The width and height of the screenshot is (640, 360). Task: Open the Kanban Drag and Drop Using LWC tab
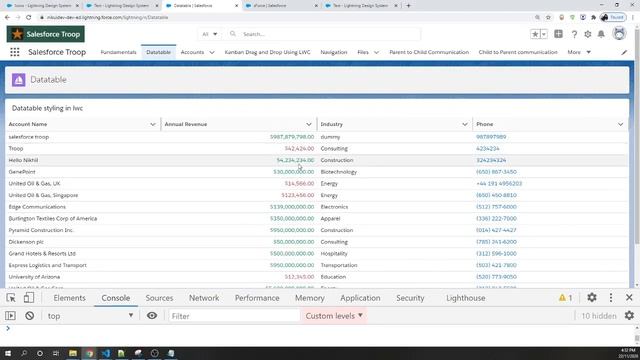coord(267,52)
